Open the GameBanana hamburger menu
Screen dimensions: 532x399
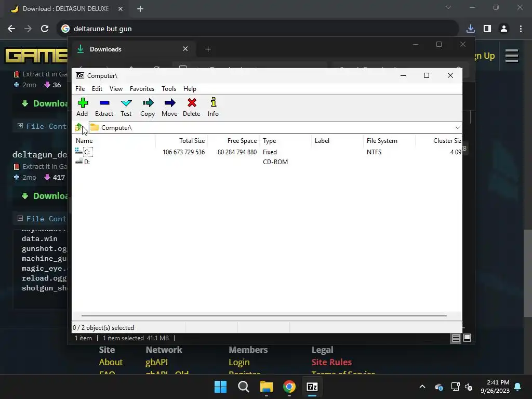click(x=512, y=56)
